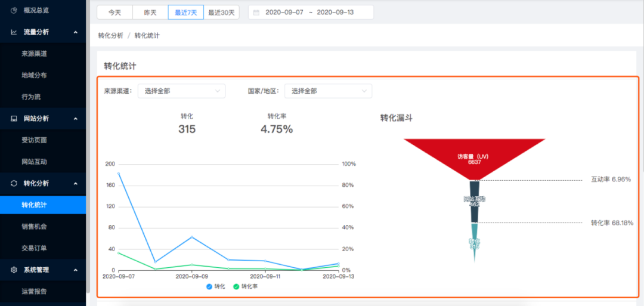Image resolution: width=644 pixels, height=306 pixels.
Task: Click the blue line peak at 2020-09-09
Action: tap(192, 237)
